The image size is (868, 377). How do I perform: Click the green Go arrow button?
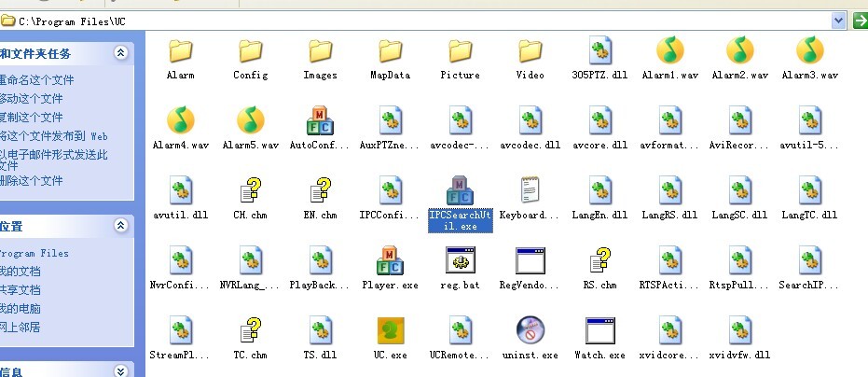(861, 21)
